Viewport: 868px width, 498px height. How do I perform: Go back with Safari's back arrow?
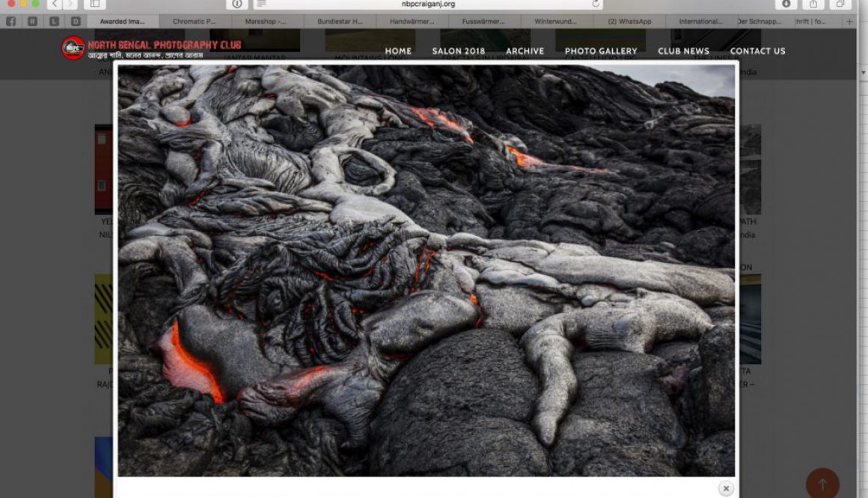[x=54, y=4]
